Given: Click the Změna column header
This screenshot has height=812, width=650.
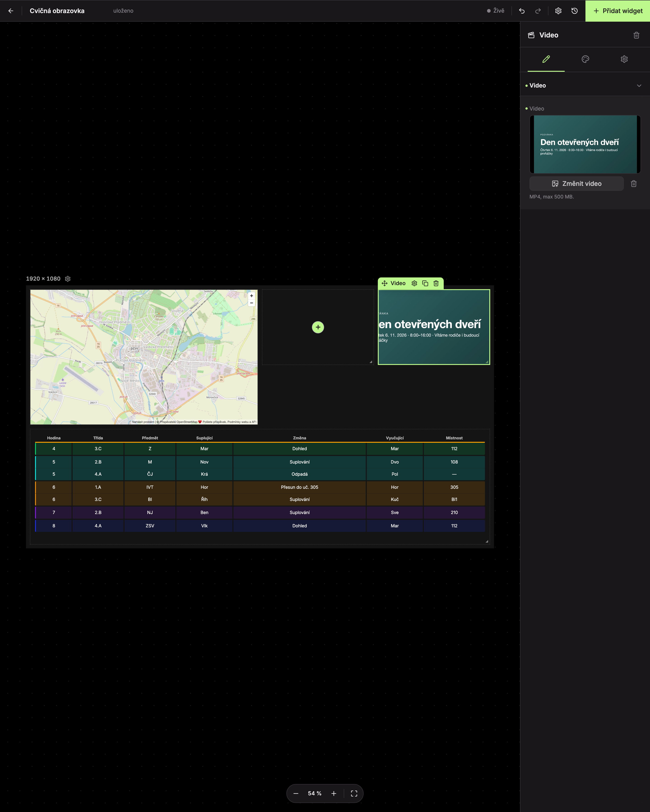Looking at the screenshot, I should click(x=299, y=438).
